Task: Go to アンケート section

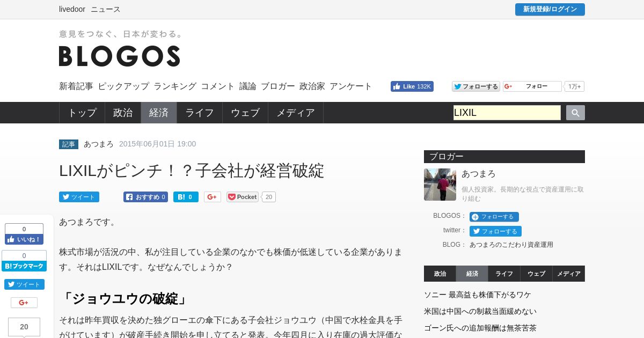Action: coord(351,86)
